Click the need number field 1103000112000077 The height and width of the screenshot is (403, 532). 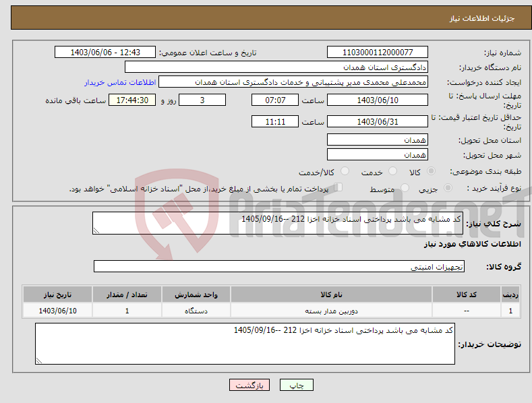(x=378, y=53)
